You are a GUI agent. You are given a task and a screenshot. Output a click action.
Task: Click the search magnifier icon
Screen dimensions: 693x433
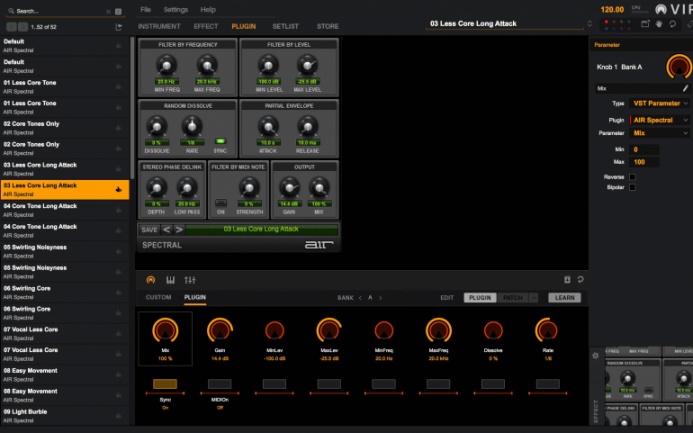9,10
